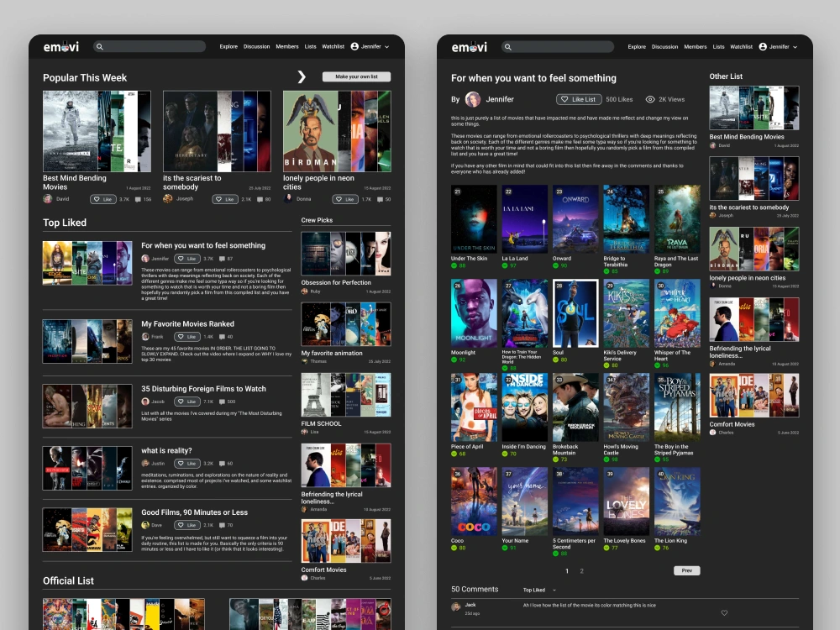840x630 pixels.
Task: Open Lists on the list detail page
Action: [x=718, y=47]
